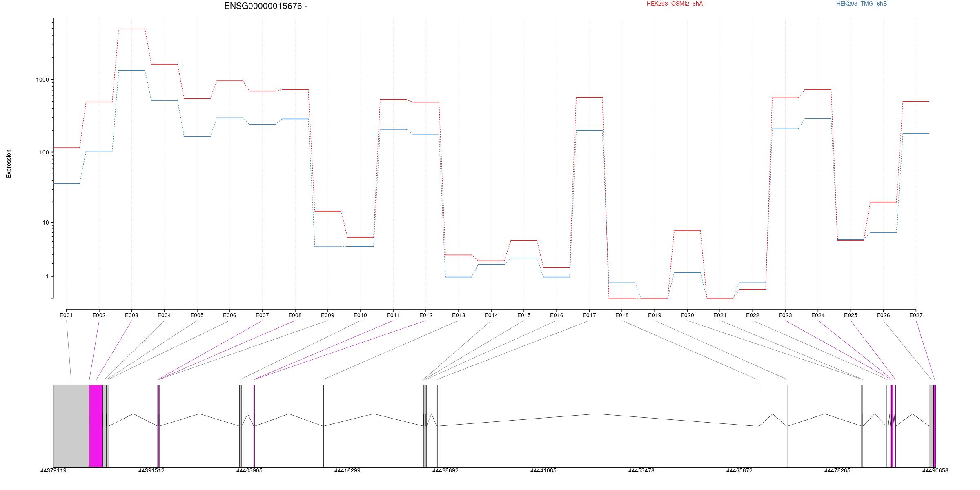Click exon label E025

tap(851, 316)
